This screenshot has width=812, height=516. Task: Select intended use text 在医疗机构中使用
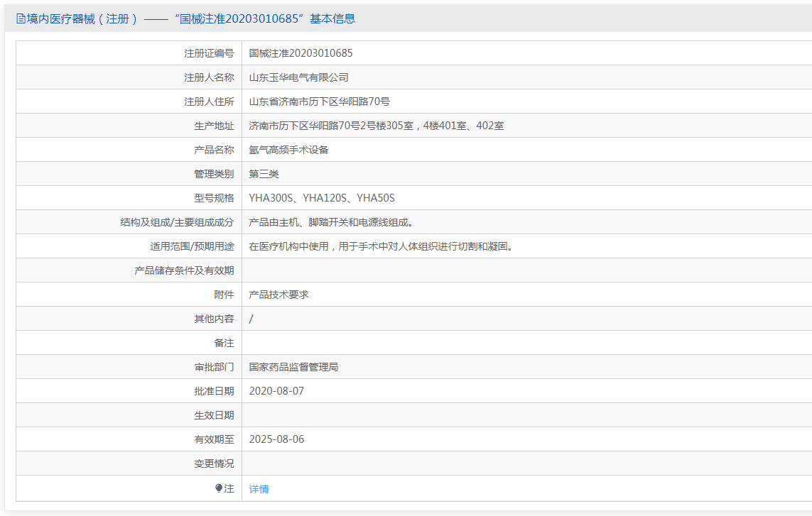pyautogui.click(x=288, y=246)
